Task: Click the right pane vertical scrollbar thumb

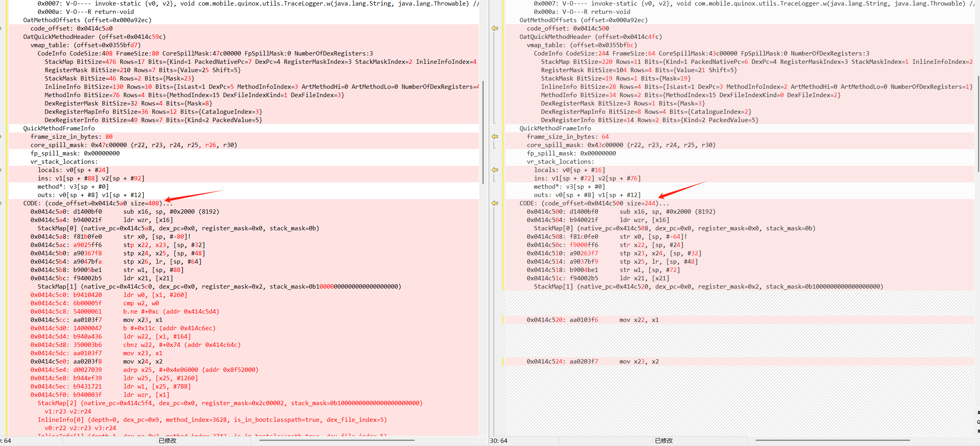Action: click(x=978, y=124)
